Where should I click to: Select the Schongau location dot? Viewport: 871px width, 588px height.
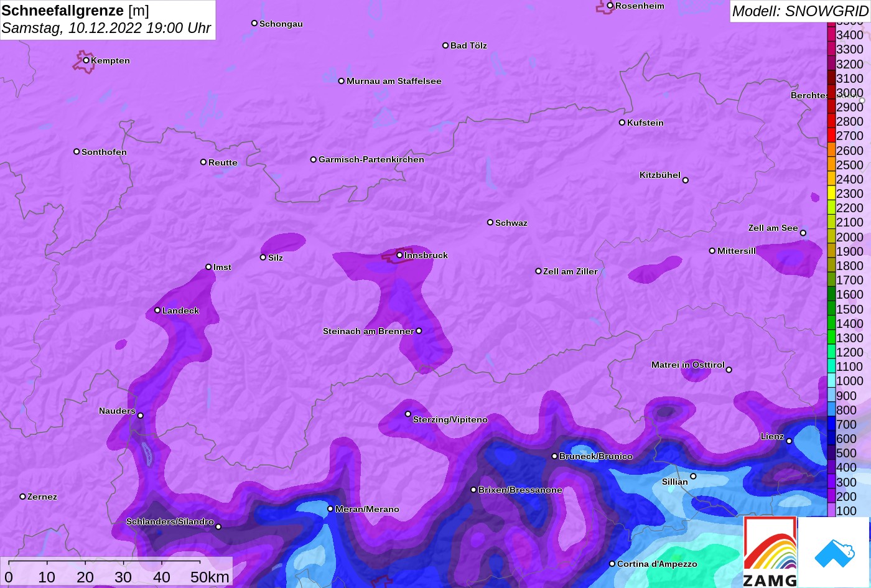coord(254,23)
